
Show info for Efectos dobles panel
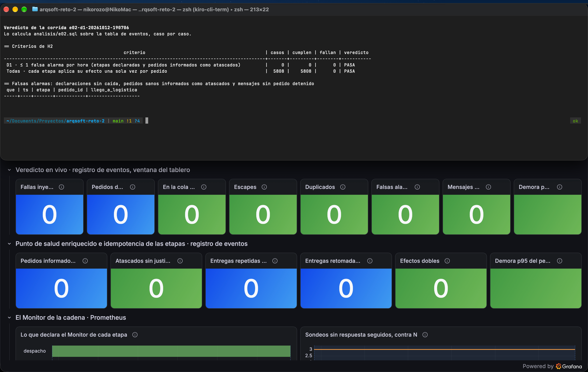447,261
